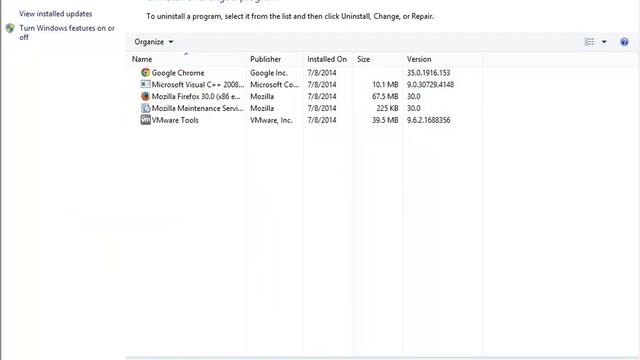Click the 10.1 MB size cell

(385, 84)
